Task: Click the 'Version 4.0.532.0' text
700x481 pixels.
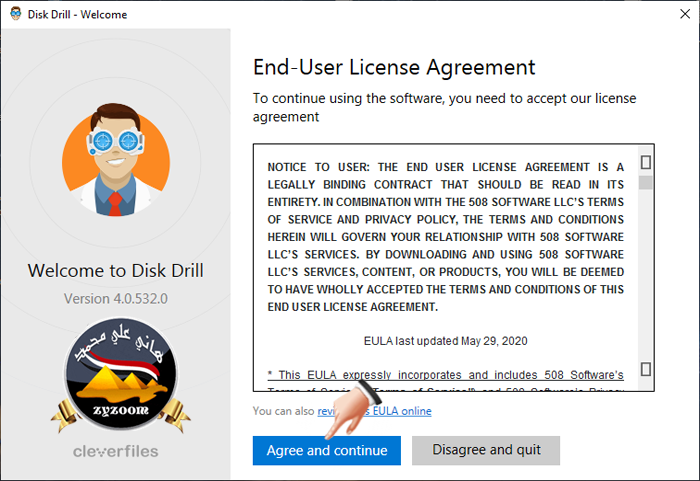Action: [x=116, y=298]
